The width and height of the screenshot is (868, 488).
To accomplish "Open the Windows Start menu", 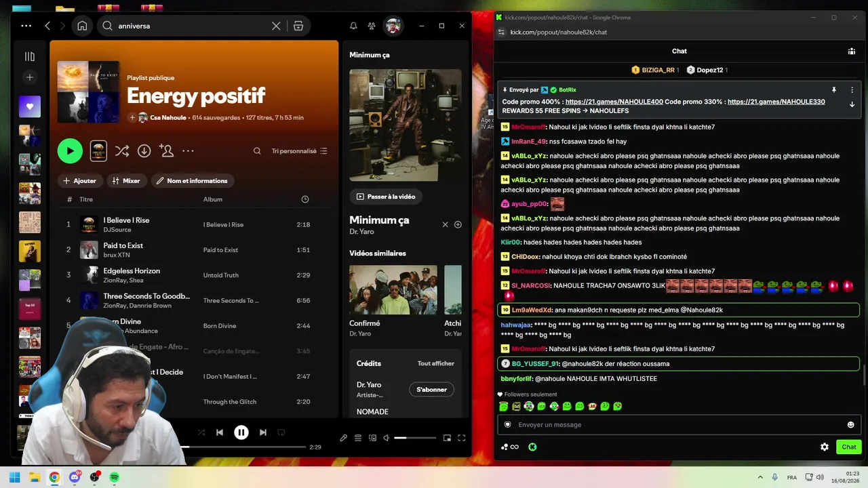I will click(15, 477).
